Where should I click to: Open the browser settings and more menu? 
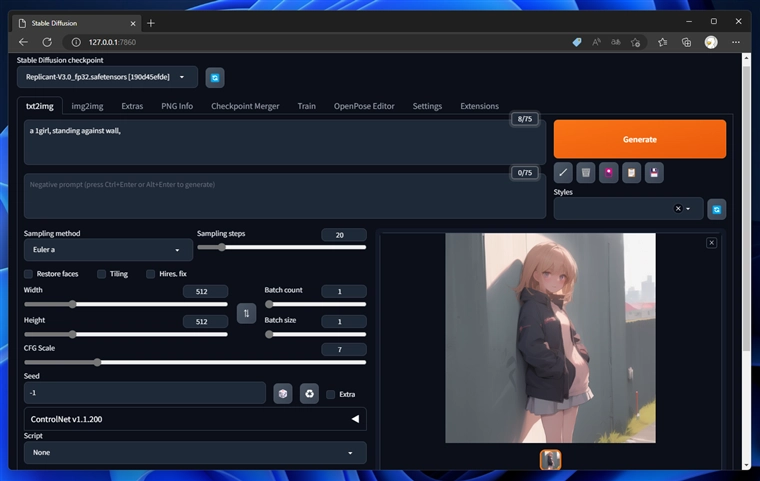[x=736, y=42]
